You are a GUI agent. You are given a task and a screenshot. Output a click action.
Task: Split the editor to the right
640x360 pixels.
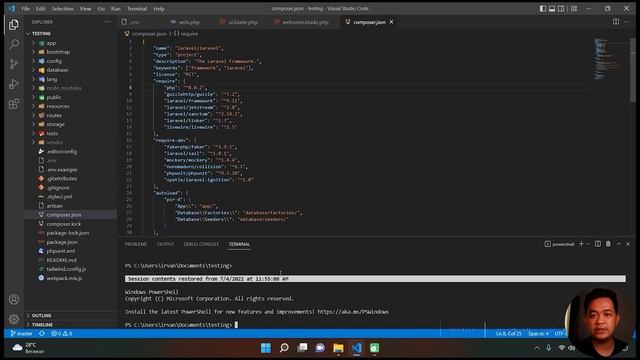[616, 22]
